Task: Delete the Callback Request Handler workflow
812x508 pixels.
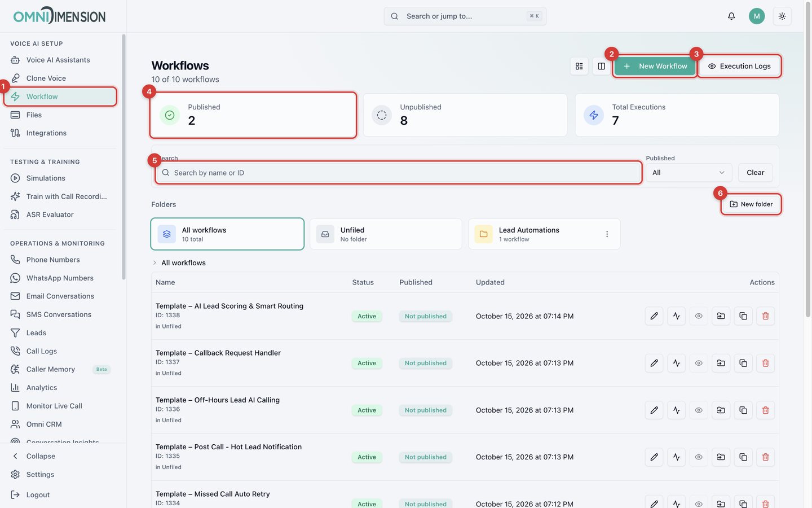Action: [x=766, y=363]
